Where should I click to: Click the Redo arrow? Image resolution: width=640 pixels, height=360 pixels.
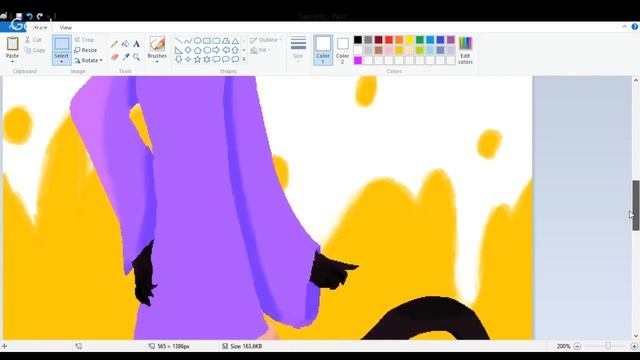40,16
